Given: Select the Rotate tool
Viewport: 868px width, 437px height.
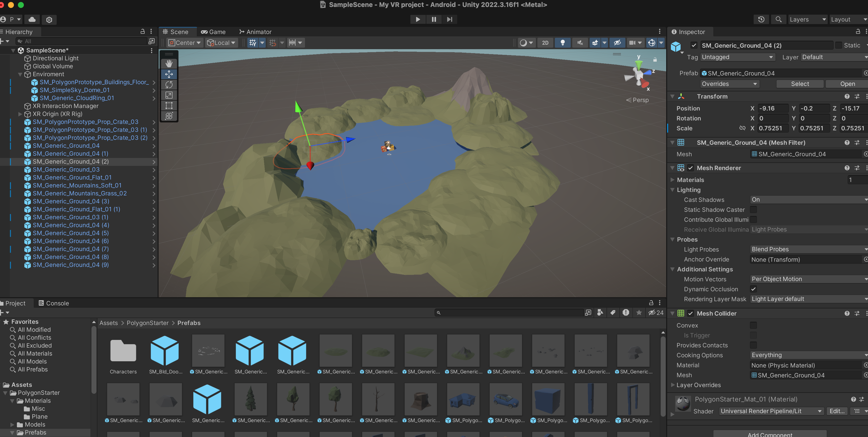Looking at the screenshot, I should 169,84.
